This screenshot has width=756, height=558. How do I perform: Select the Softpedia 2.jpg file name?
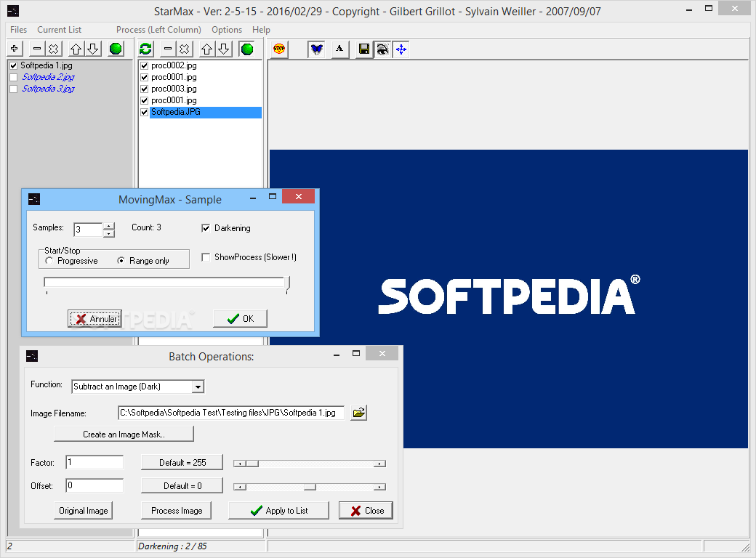click(x=48, y=77)
